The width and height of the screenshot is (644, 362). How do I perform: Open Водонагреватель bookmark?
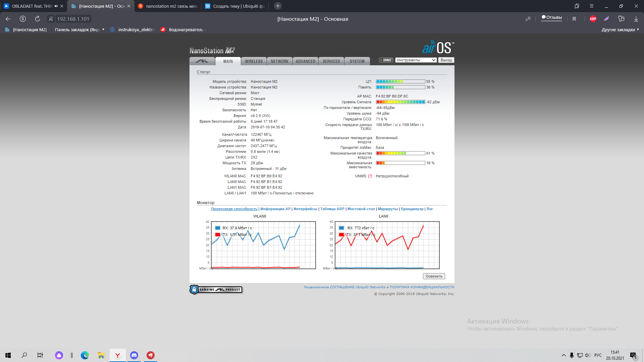point(182,30)
